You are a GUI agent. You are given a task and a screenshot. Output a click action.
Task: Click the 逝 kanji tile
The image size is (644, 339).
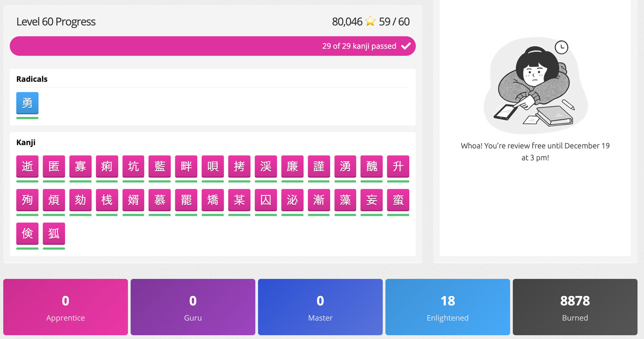click(27, 166)
